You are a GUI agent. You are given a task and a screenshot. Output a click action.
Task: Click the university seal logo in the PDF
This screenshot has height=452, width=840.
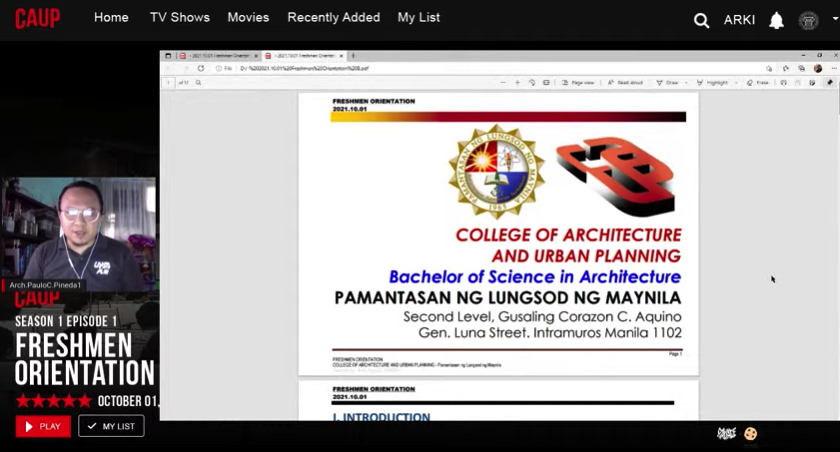pyautogui.click(x=496, y=172)
